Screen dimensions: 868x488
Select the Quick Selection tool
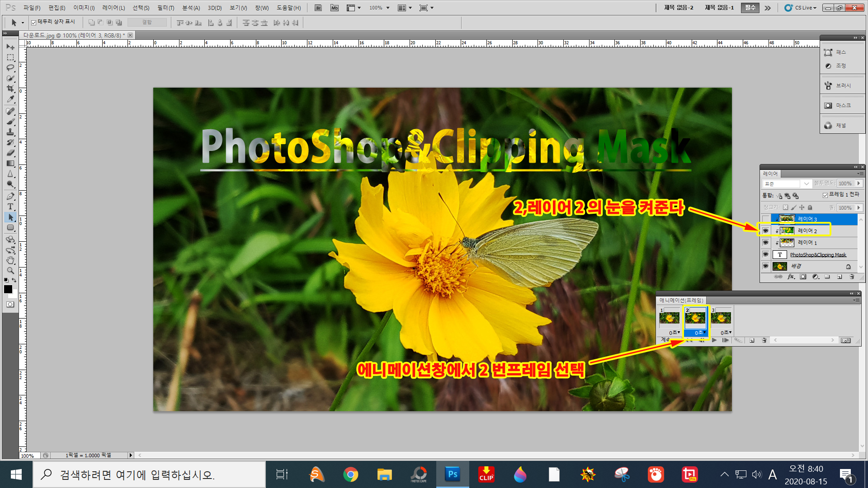[x=10, y=78]
